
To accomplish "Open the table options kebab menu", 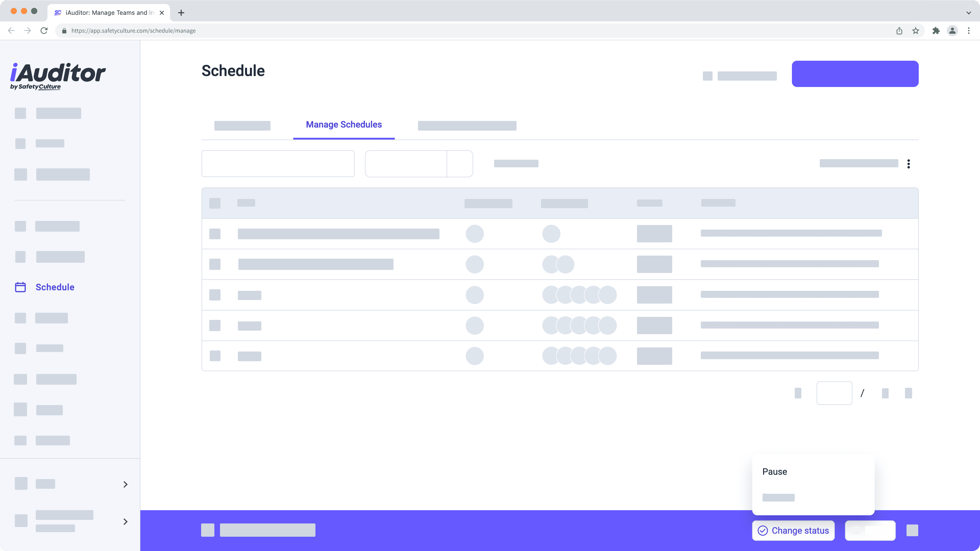I will (x=909, y=164).
